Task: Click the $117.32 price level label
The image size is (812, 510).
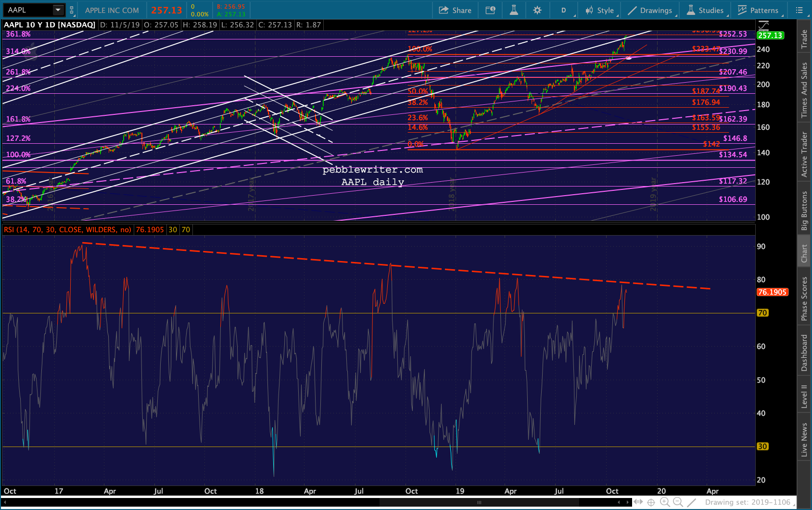Action: point(733,181)
